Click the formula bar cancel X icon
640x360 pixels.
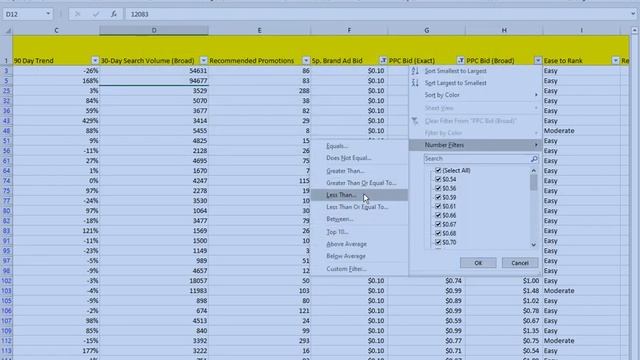(x=78, y=14)
